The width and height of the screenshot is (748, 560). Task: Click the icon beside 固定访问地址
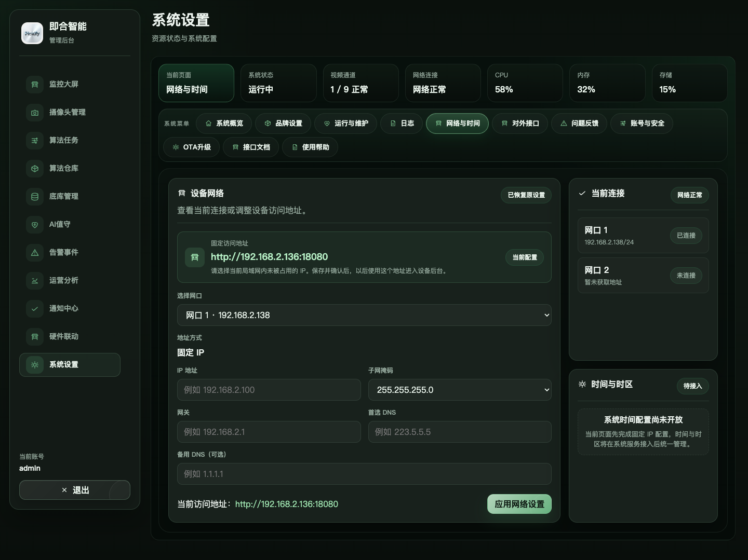pyautogui.click(x=195, y=257)
